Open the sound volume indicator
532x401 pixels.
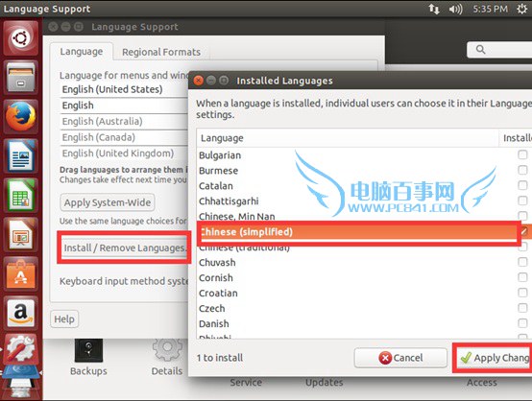455,9
